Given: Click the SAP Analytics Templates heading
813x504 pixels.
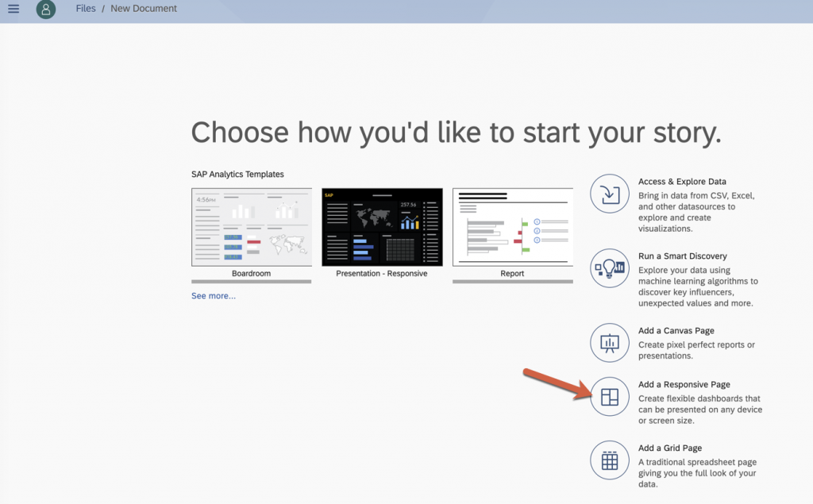Looking at the screenshot, I should pyautogui.click(x=237, y=175).
